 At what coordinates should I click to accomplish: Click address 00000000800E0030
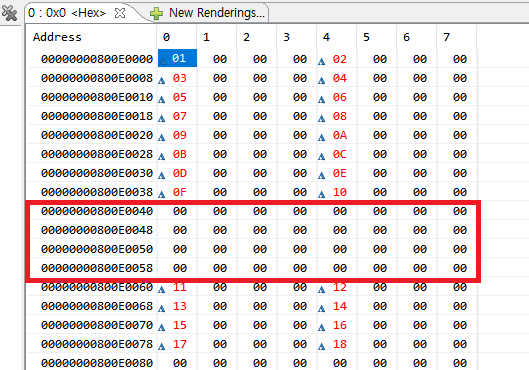97,173
